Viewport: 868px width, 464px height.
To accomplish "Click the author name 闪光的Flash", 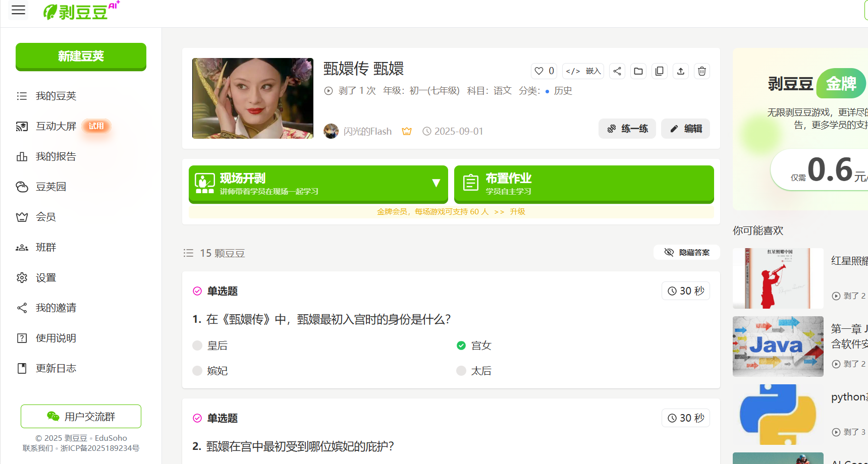I will pos(367,131).
